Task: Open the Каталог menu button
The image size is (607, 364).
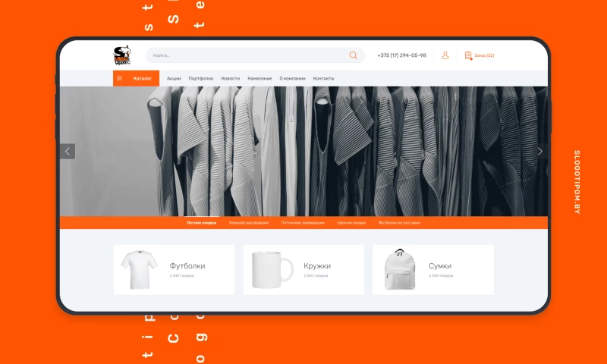Action: (x=137, y=78)
